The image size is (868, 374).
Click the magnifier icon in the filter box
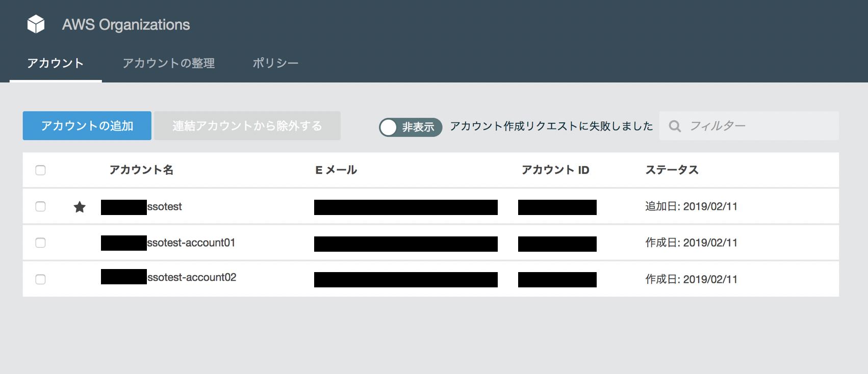point(675,126)
